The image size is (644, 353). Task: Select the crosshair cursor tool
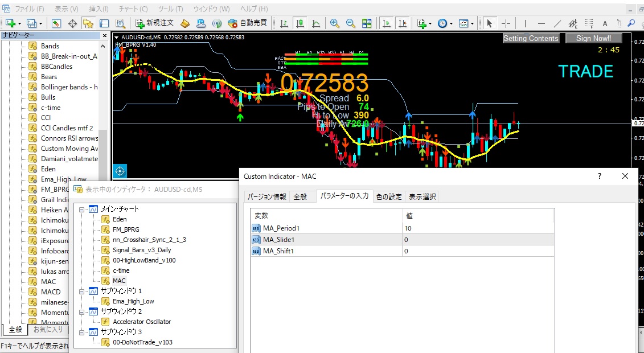(506, 23)
